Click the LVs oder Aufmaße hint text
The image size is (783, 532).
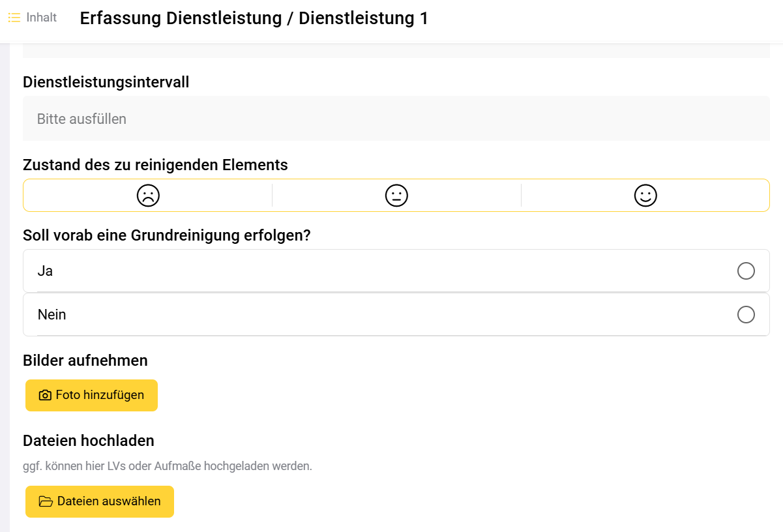click(168, 466)
